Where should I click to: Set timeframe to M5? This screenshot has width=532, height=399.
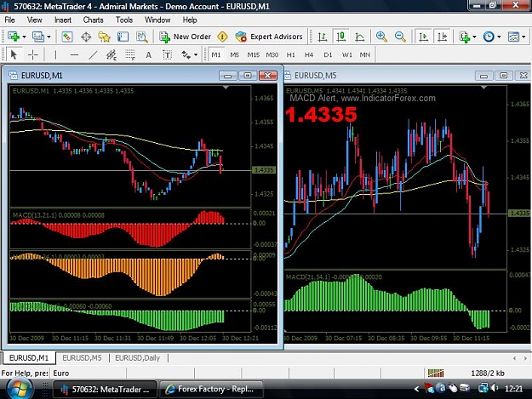point(234,54)
